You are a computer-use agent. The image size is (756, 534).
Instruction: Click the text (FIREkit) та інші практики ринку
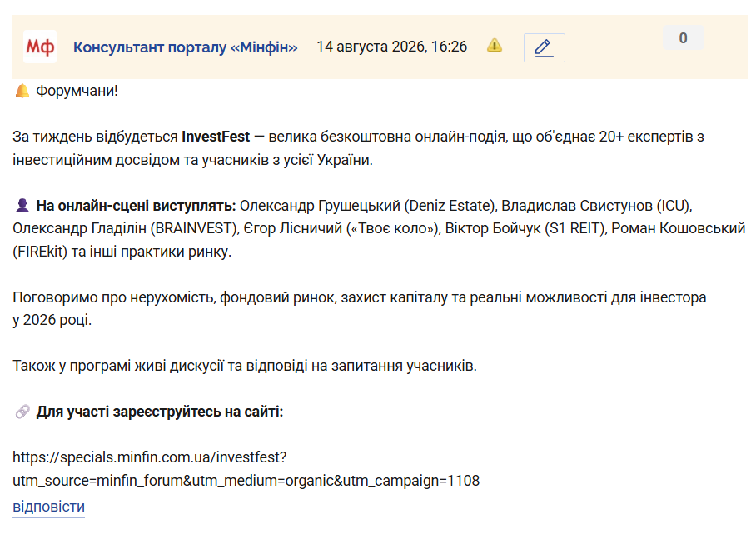(122, 252)
